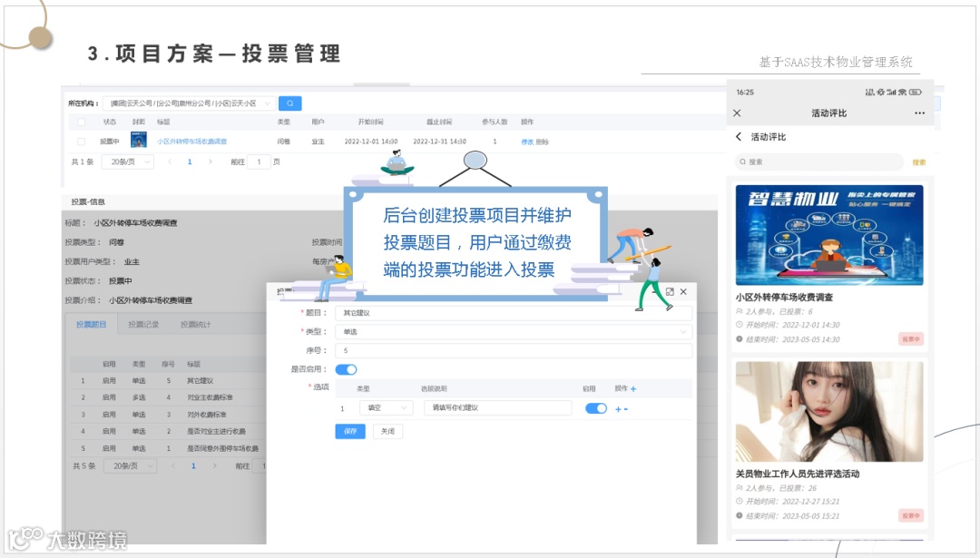Click the 题目 input field in the dialog
Screen dimensions: 980x558
click(x=514, y=313)
